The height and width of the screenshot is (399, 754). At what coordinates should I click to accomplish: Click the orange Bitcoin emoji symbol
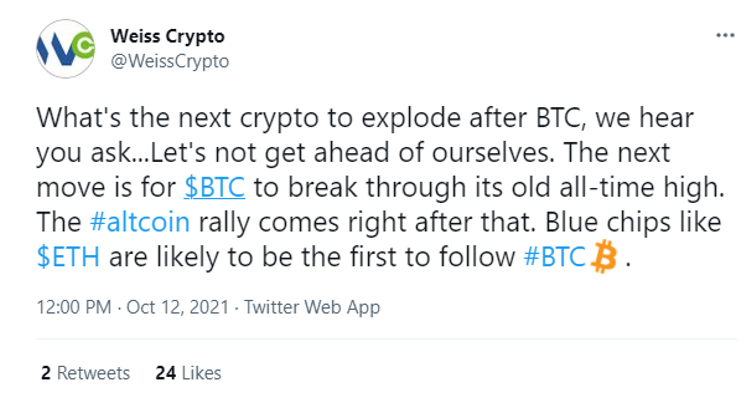tap(603, 257)
